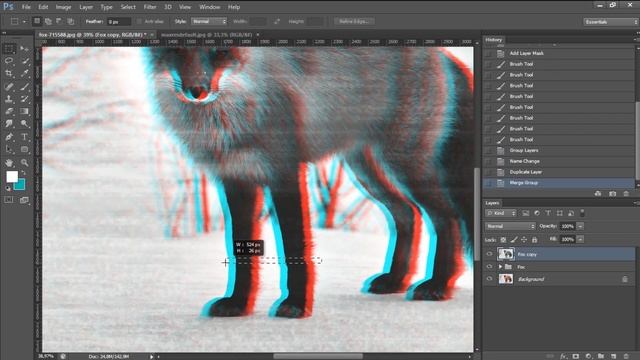Select the Lasso tool
Viewport: 640px width, 360px height.
(9, 61)
